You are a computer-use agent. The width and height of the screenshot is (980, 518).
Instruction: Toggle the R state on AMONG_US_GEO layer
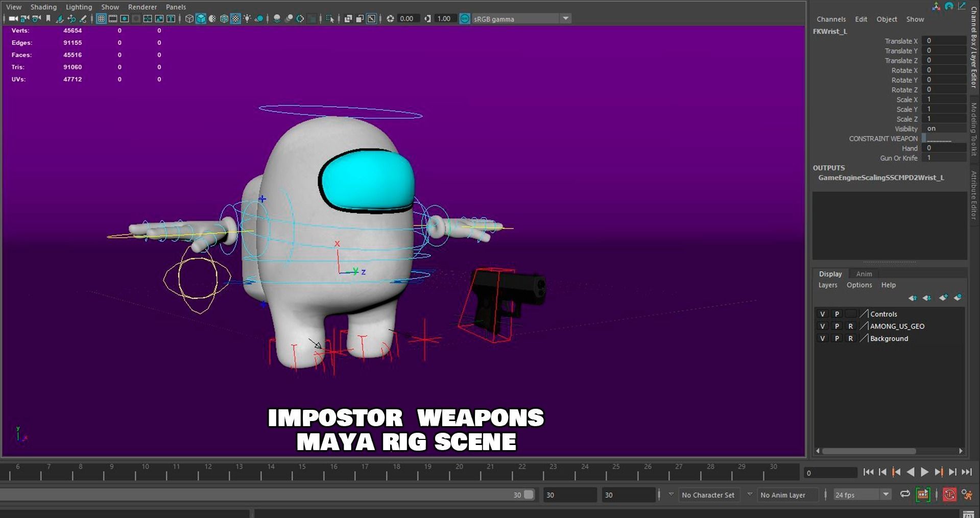(x=850, y=326)
